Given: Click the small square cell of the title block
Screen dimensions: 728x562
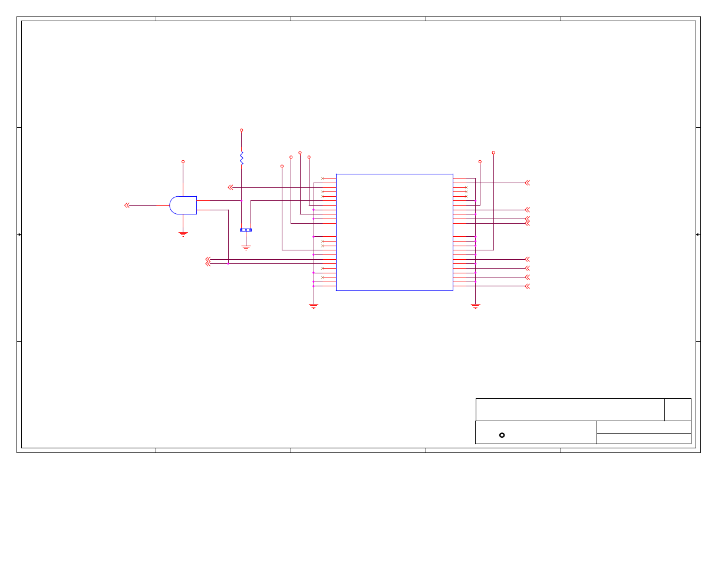Looking at the screenshot, I should pos(678,409).
